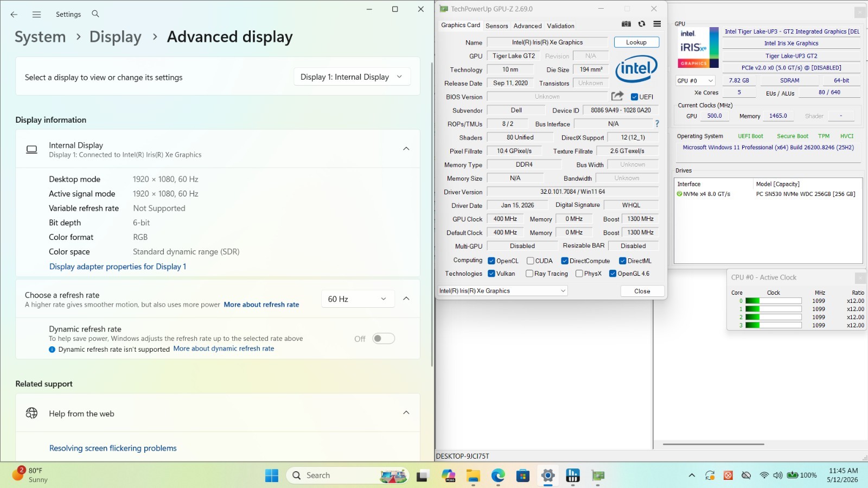868x488 pixels.
Task: Toggle the Dynamic refresh rate switch
Action: pos(384,339)
